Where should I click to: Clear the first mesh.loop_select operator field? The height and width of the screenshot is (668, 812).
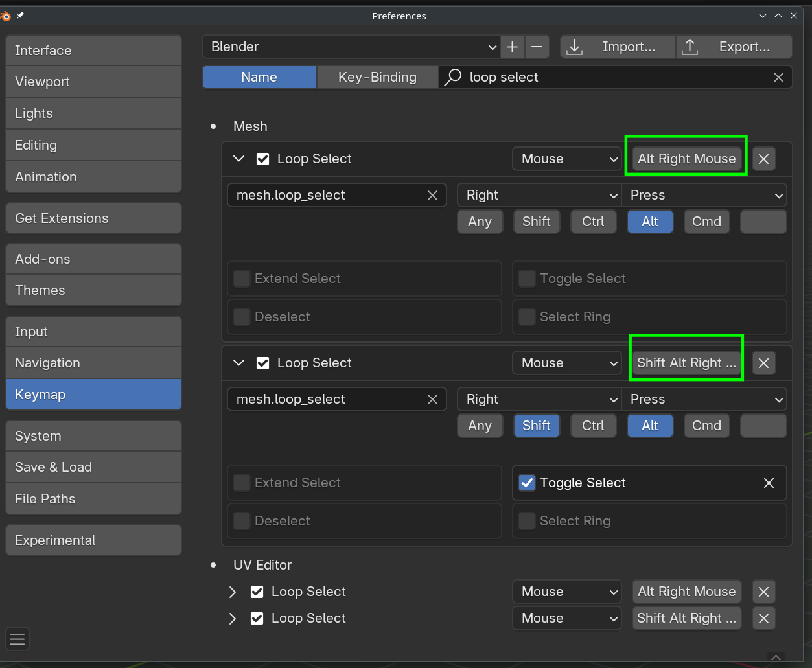[x=432, y=195]
